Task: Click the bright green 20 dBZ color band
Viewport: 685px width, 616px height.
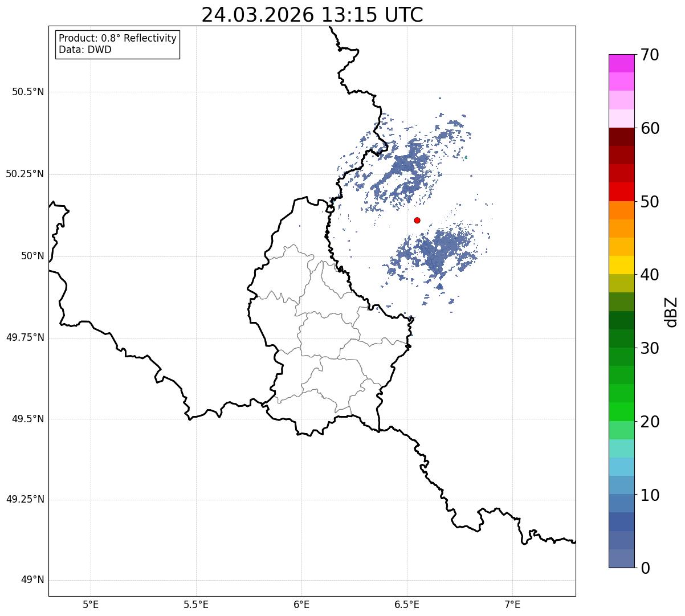Action: (x=621, y=412)
